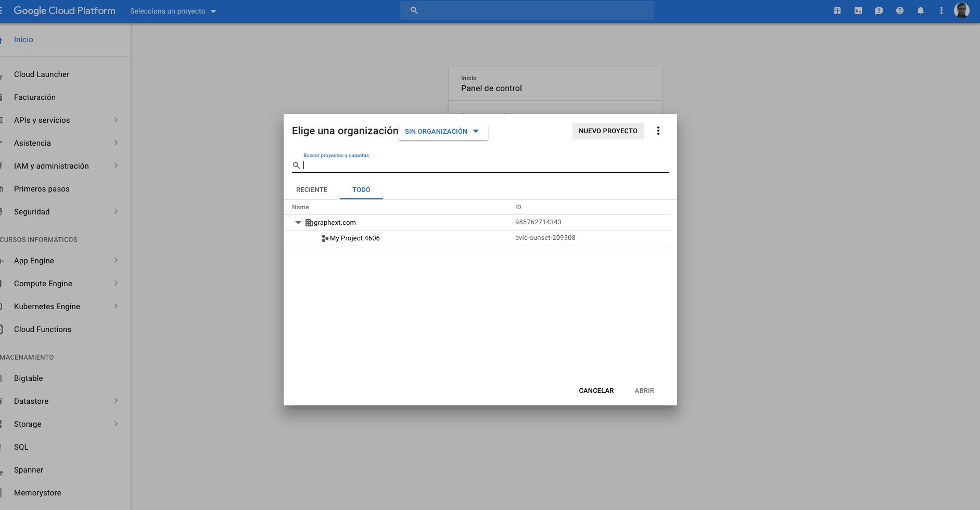Click the My Project 4606 project icon
The image size is (980, 510).
click(x=325, y=238)
